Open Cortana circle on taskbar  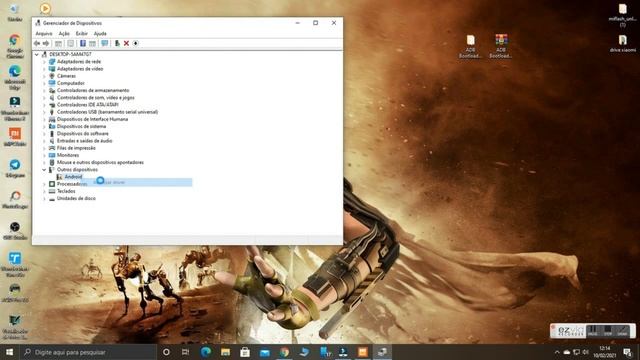[166, 352]
